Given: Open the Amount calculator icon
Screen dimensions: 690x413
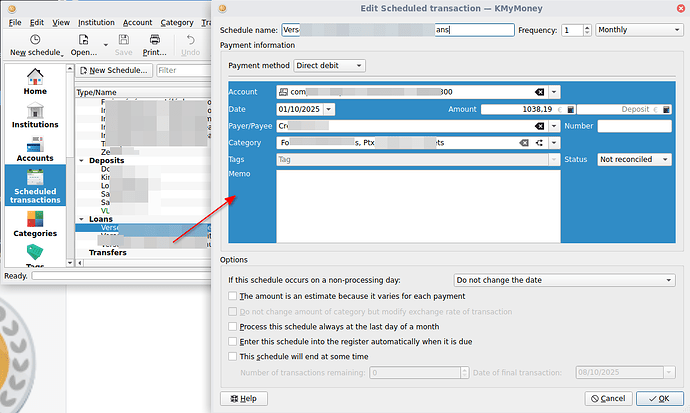Looking at the screenshot, I should tap(570, 109).
